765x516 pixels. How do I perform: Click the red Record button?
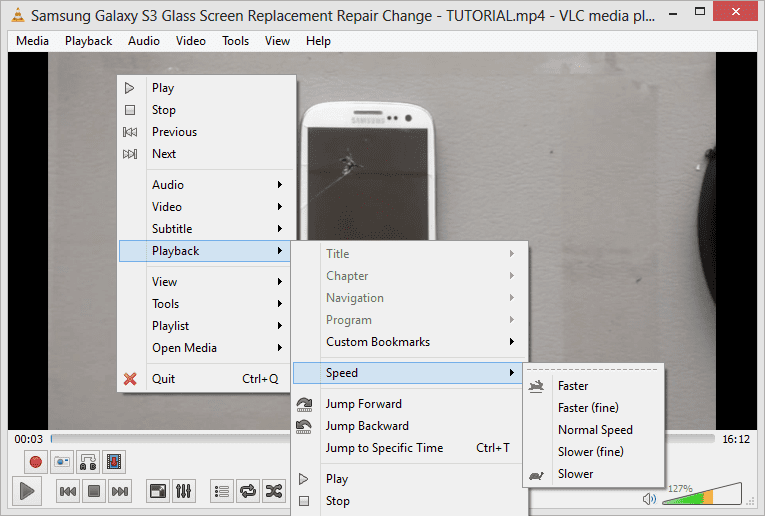[x=36, y=461]
